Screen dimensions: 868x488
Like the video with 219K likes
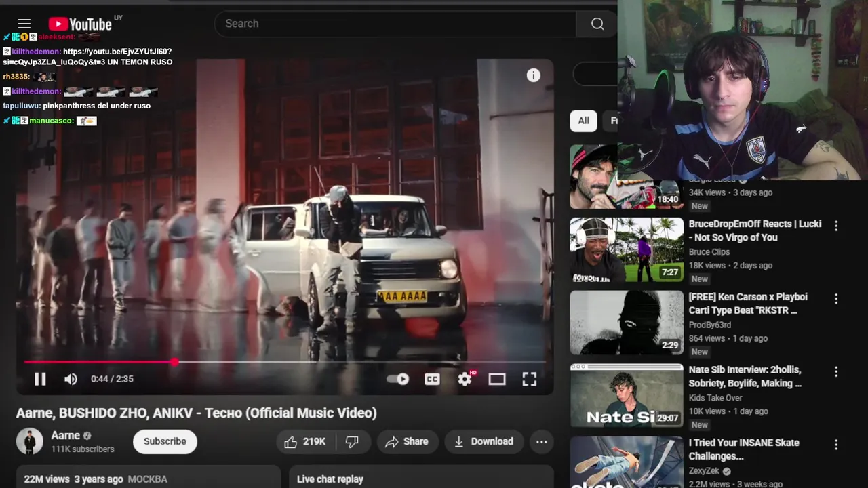(304, 441)
